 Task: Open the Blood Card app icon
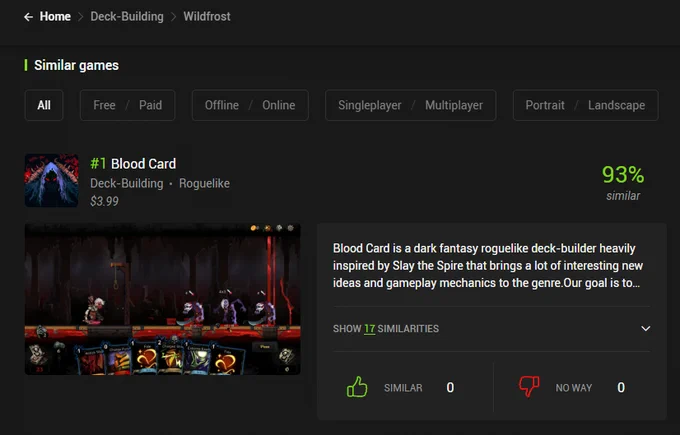[x=52, y=180]
